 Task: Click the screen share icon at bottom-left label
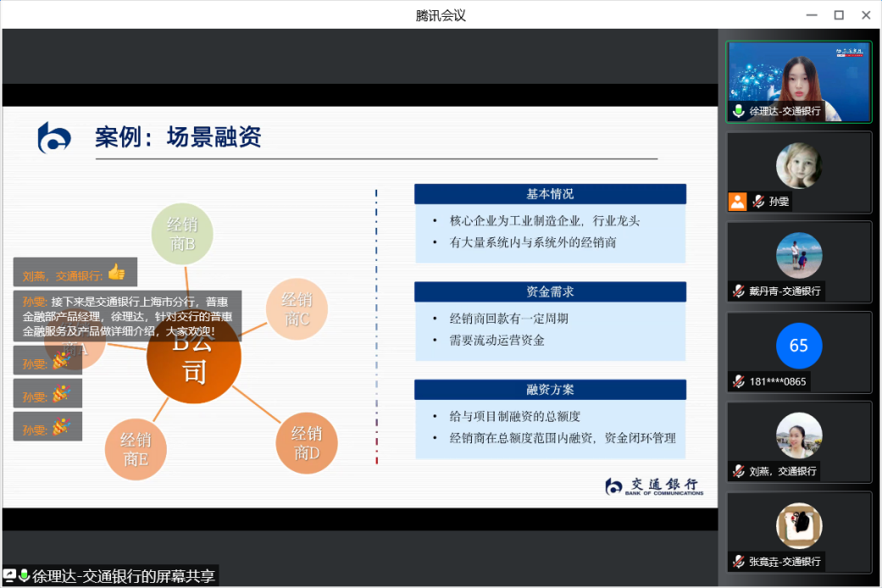pos(9,575)
